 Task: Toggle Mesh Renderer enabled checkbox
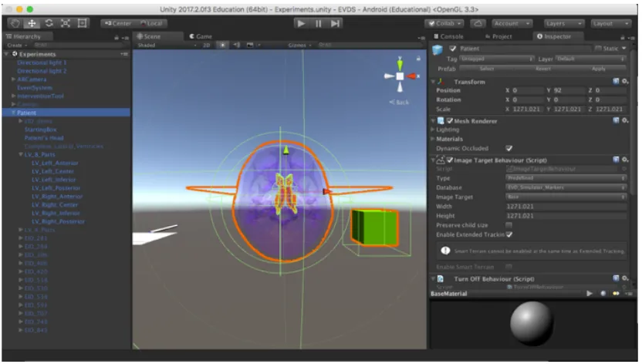(450, 120)
